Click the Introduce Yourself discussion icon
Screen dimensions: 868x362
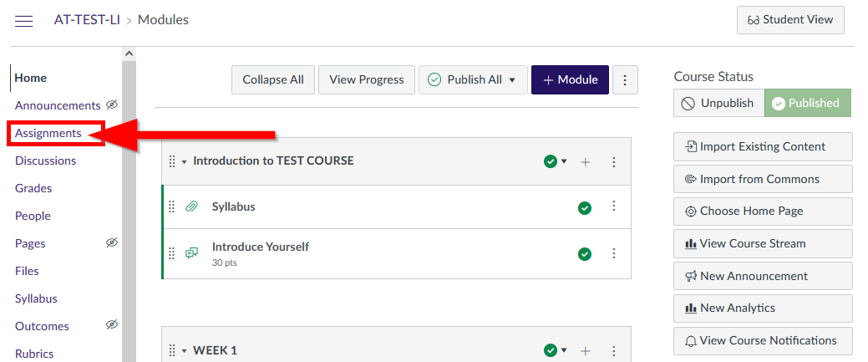191,253
